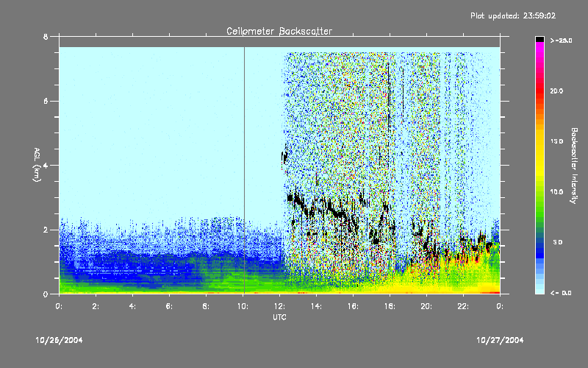Click the colorbar label '<= 0.0'
This screenshot has width=588, height=368.
pyautogui.click(x=561, y=293)
